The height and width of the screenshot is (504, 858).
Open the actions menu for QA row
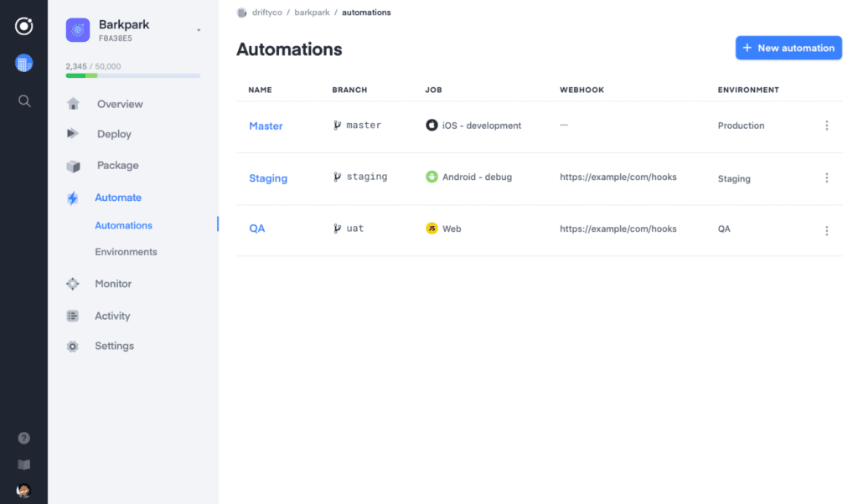click(x=827, y=231)
